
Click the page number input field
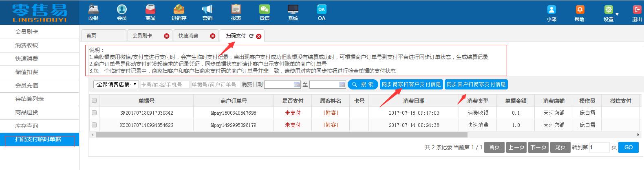(599, 147)
